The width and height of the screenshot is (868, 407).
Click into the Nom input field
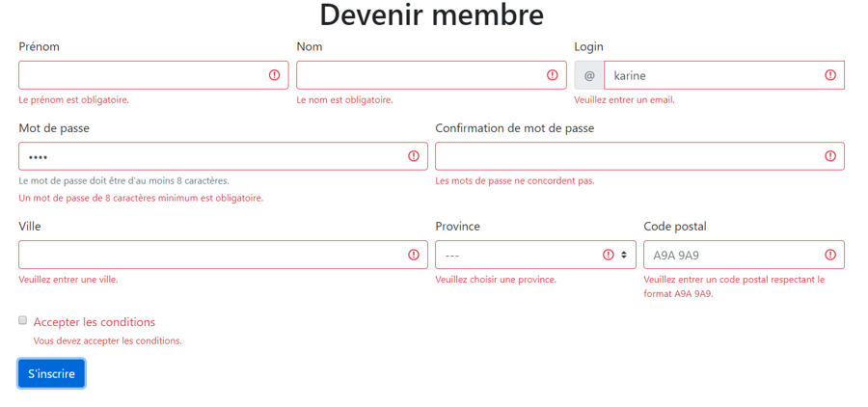pos(420,75)
